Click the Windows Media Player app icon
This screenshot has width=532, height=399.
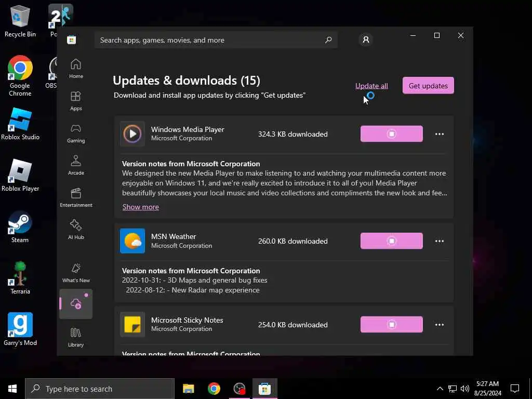[x=132, y=134]
